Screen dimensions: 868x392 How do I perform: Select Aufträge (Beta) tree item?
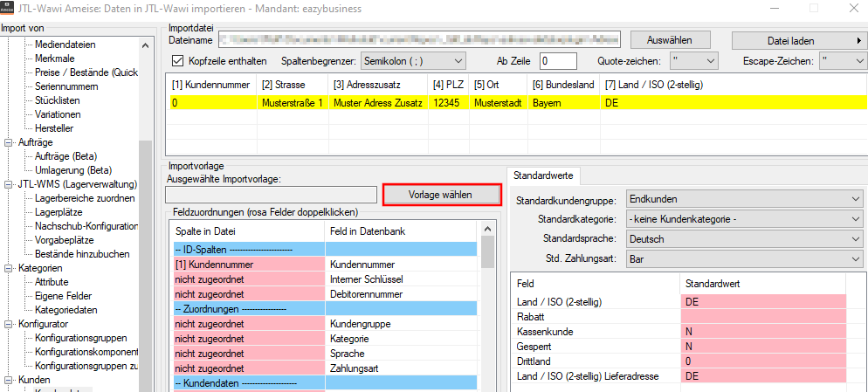click(65, 156)
